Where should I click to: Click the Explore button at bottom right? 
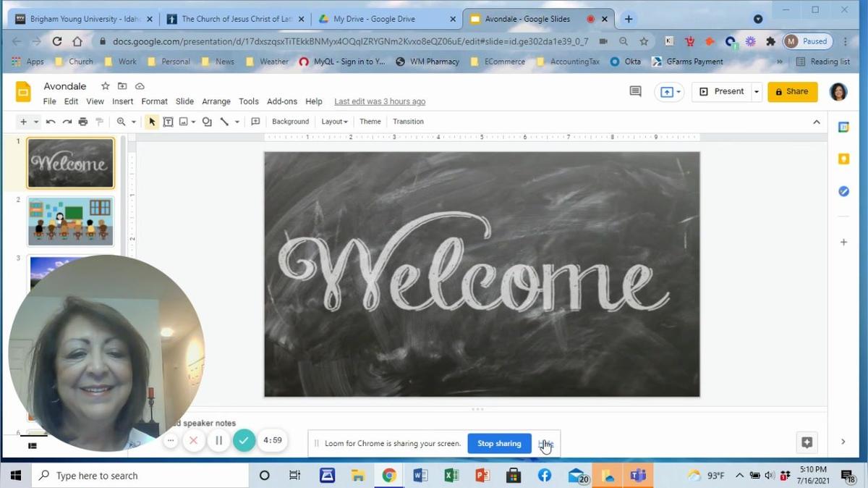tap(807, 442)
